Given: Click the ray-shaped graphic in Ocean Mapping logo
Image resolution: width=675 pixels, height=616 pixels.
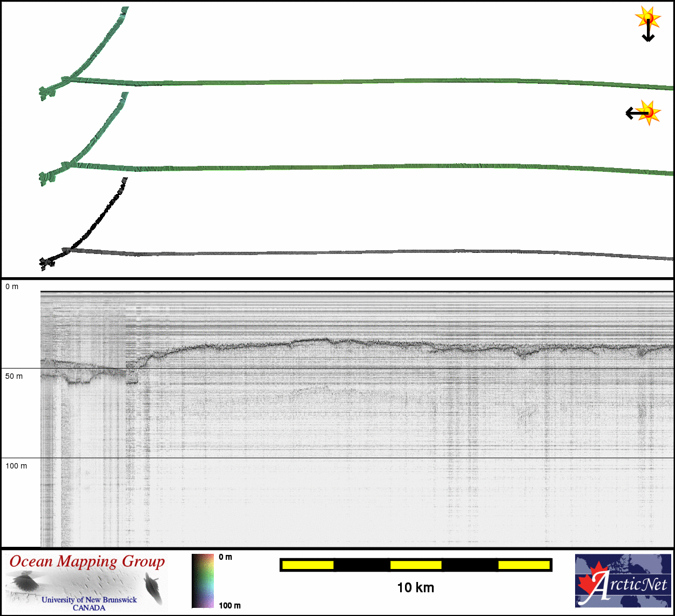Looking at the screenshot, I should click(24, 582).
